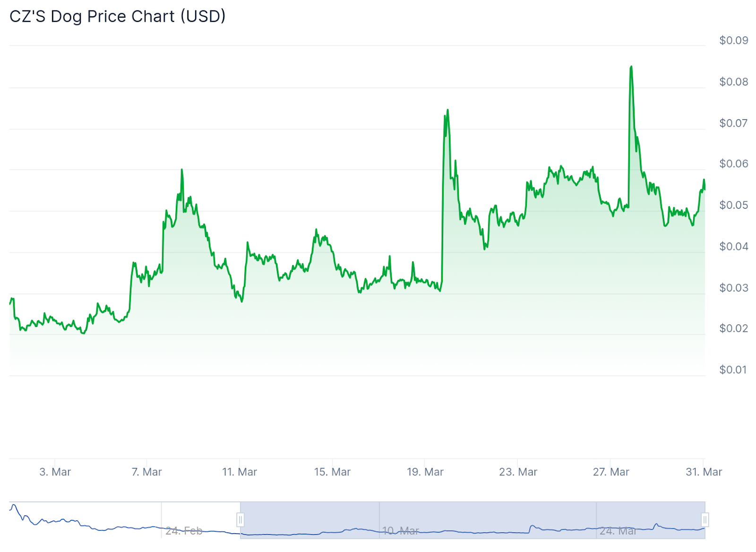The image size is (756, 552).
Task: Click the 10. Mar navigator label
Action: tap(400, 531)
